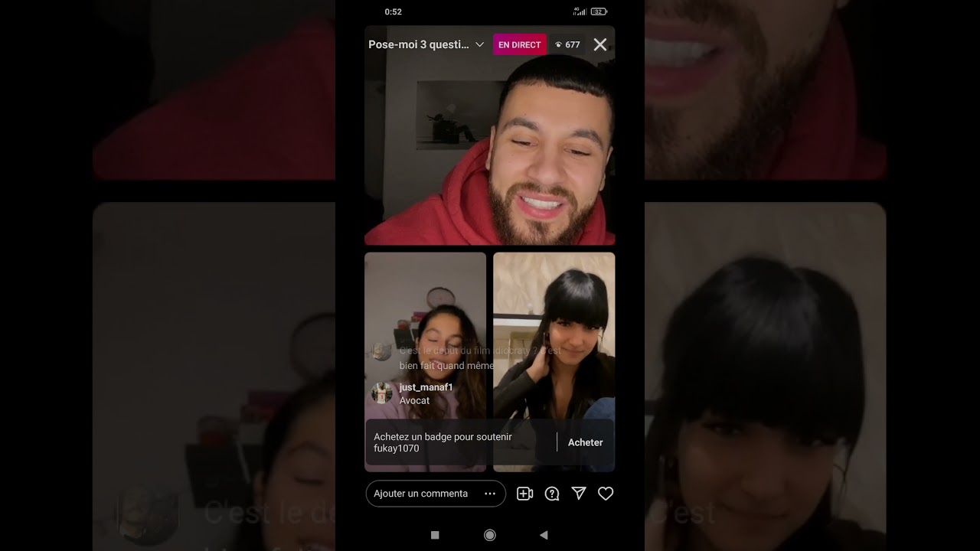Tap the 0:52 clock in status bar

393,11
